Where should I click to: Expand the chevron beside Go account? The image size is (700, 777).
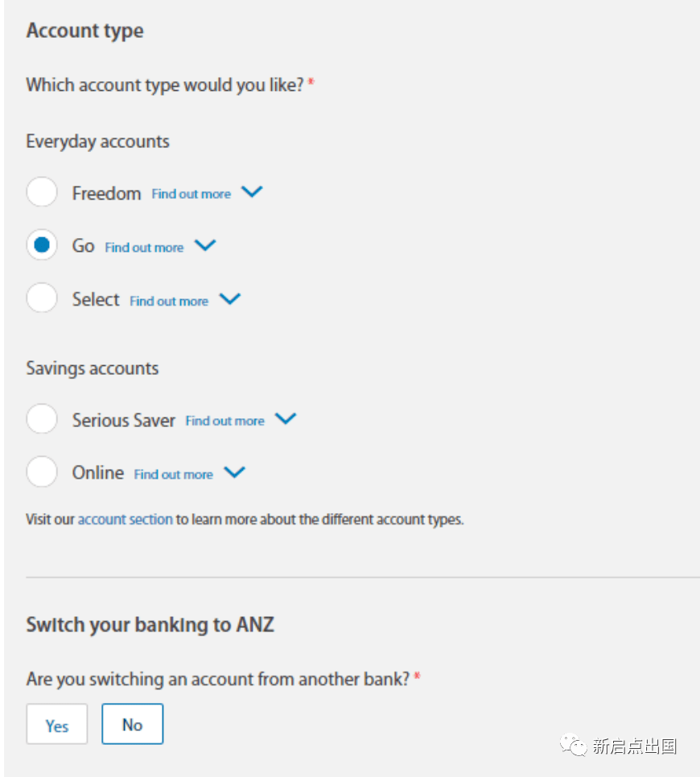point(205,245)
